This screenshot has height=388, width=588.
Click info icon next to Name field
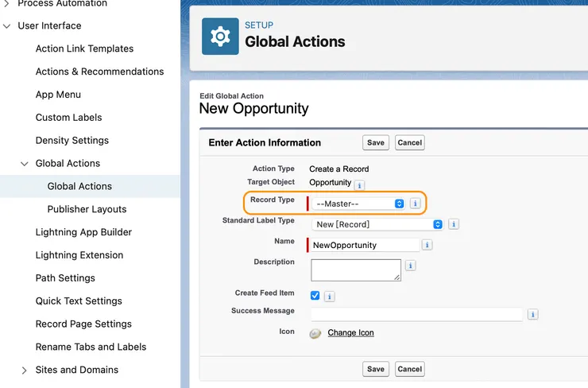427,245
